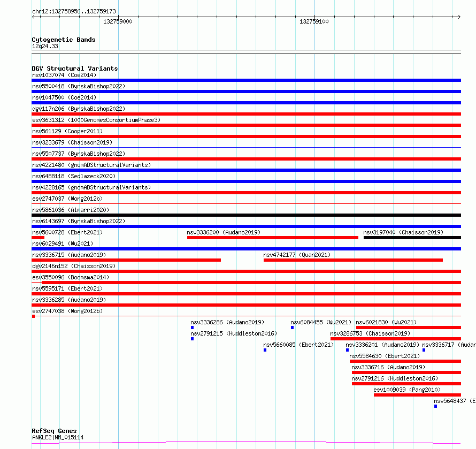Click nsv3336715 (Audano2019) label
The height and width of the screenshot is (449, 476).
pyautogui.click(x=69, y=255)
